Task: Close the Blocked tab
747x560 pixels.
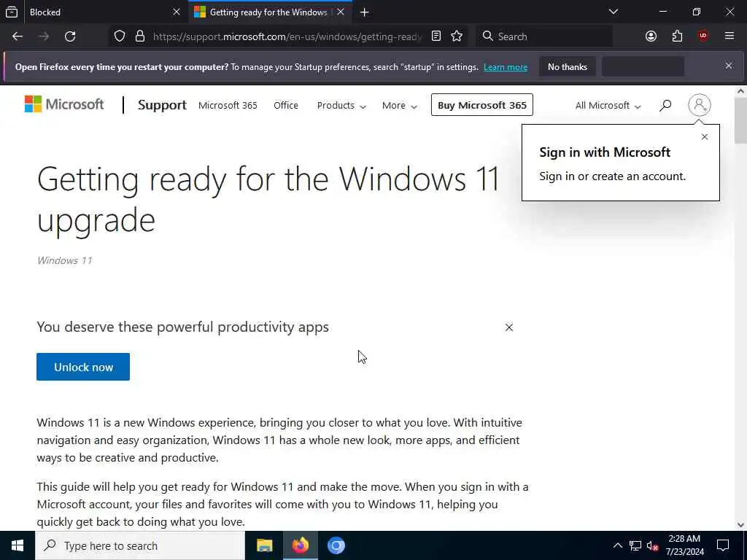Action: 177,12
